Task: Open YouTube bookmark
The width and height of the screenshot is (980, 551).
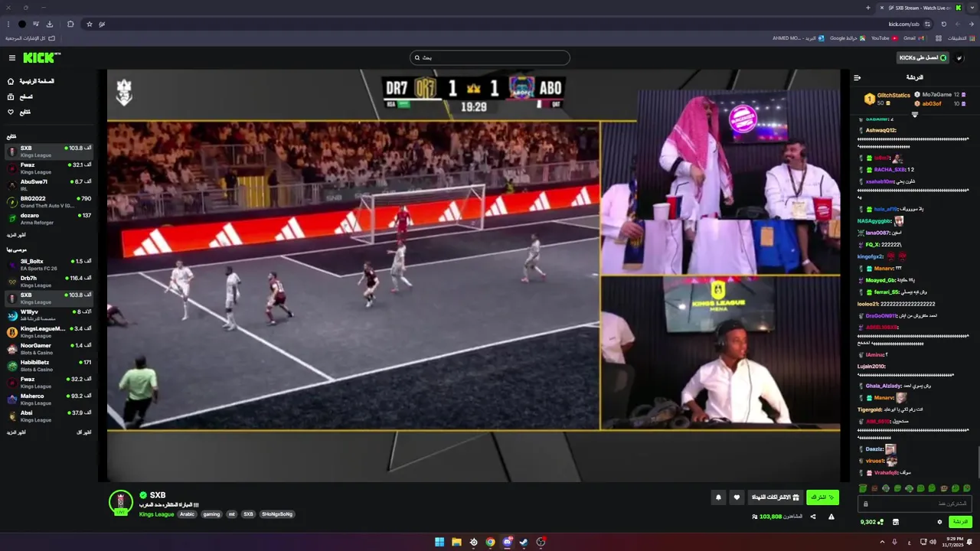Action: 884,37
